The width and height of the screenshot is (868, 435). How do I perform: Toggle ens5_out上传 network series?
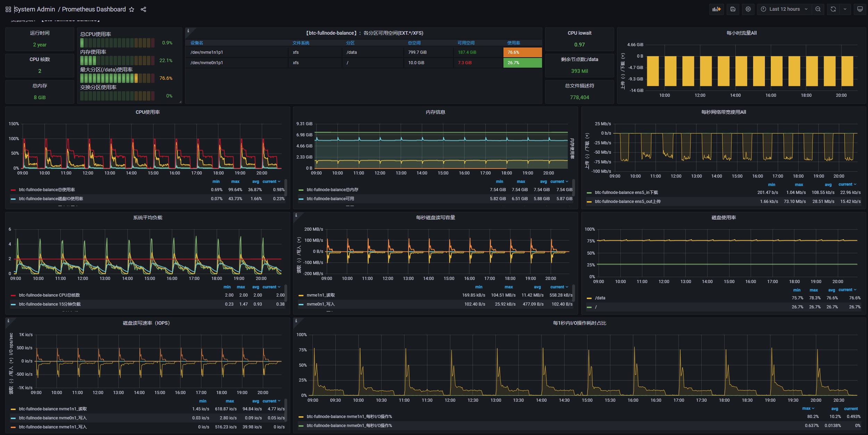coord(627,202)
